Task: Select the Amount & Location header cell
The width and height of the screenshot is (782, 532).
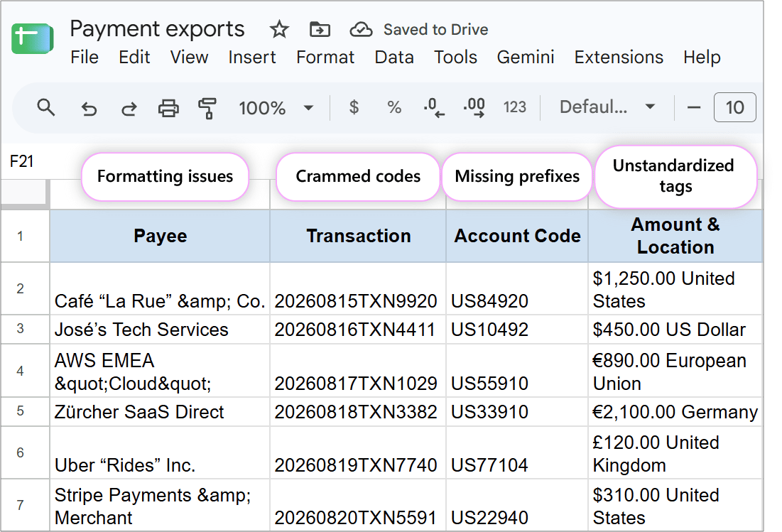Action: click(675, 236)
